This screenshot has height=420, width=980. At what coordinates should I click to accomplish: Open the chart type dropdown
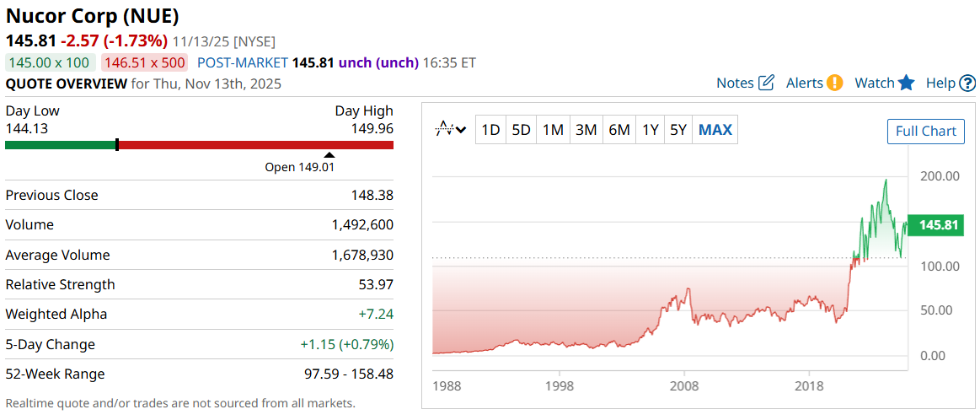[x=451, y=130]
